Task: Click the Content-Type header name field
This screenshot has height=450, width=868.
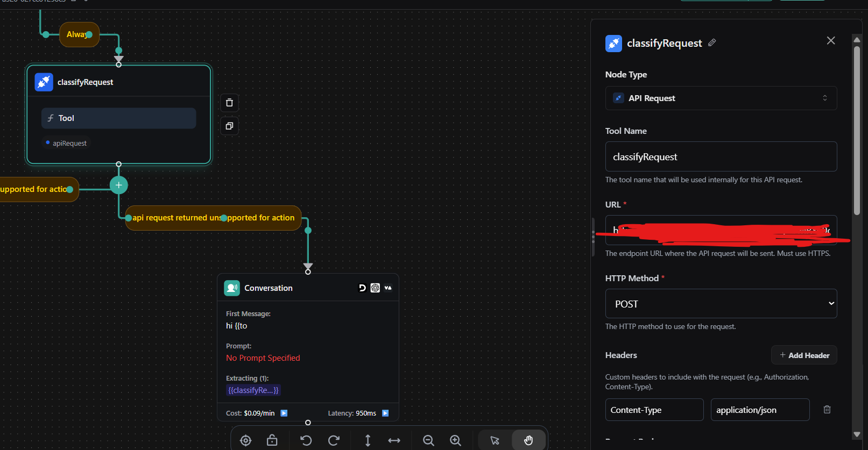Action: (654, 410)
